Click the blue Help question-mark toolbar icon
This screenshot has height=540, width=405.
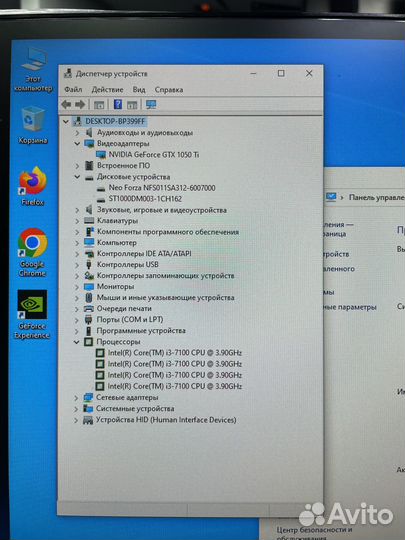pos(118,104)
